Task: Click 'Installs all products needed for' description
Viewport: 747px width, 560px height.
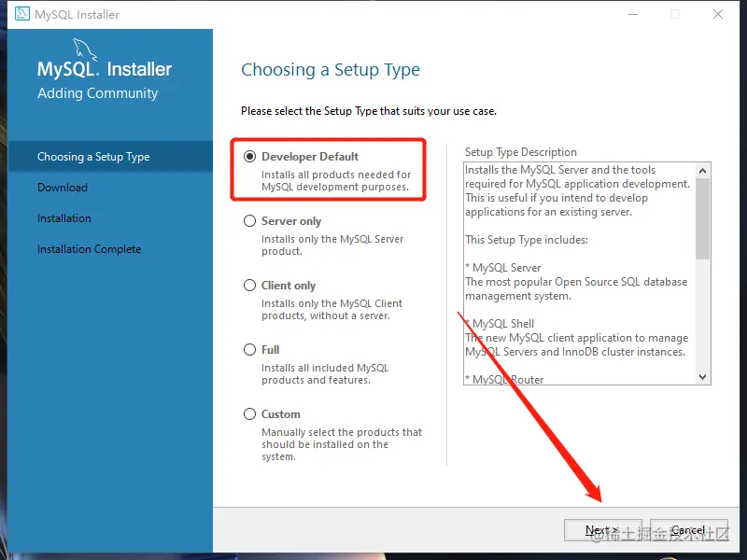Action: point(336,180)
